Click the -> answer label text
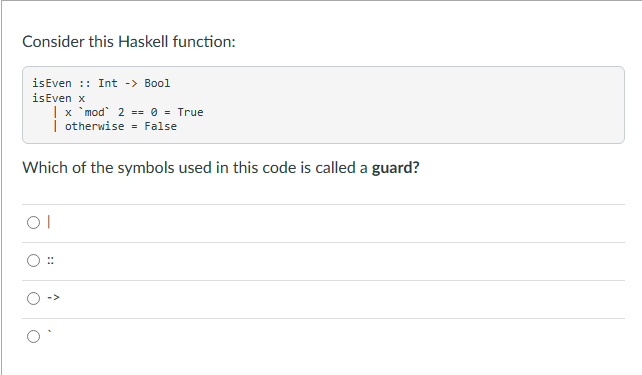Screen dimensions: 642x375 [x=53, y=298]
